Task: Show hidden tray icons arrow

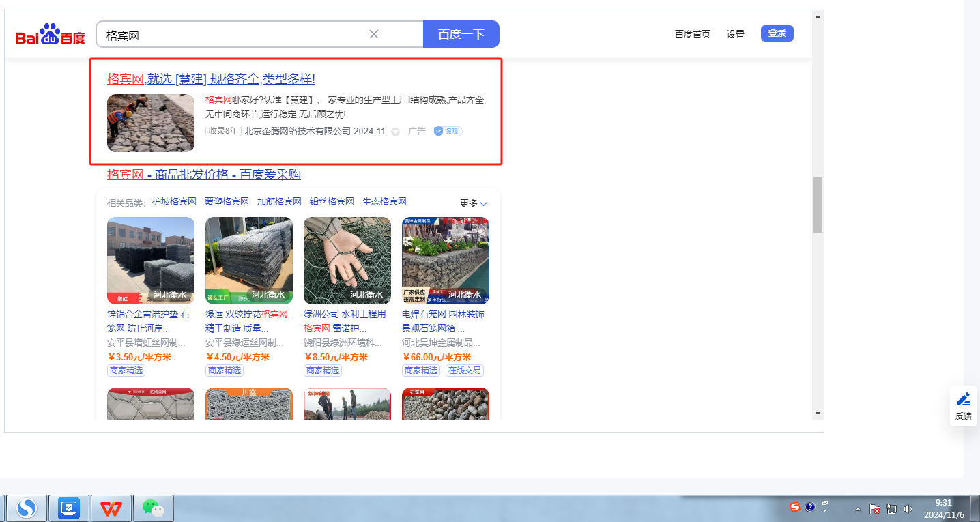Action: tap(859, 510)
